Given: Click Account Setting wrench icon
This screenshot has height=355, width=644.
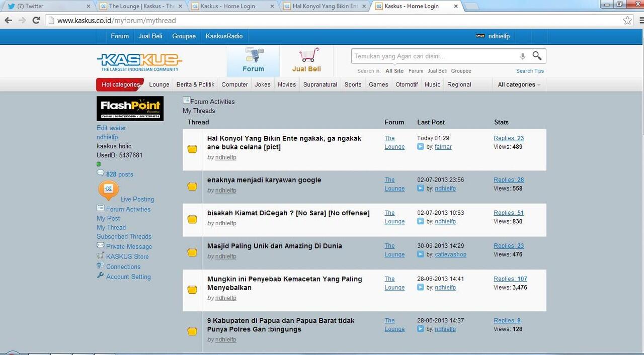Looking at the screenshot, I should click(x=101, y=276).
